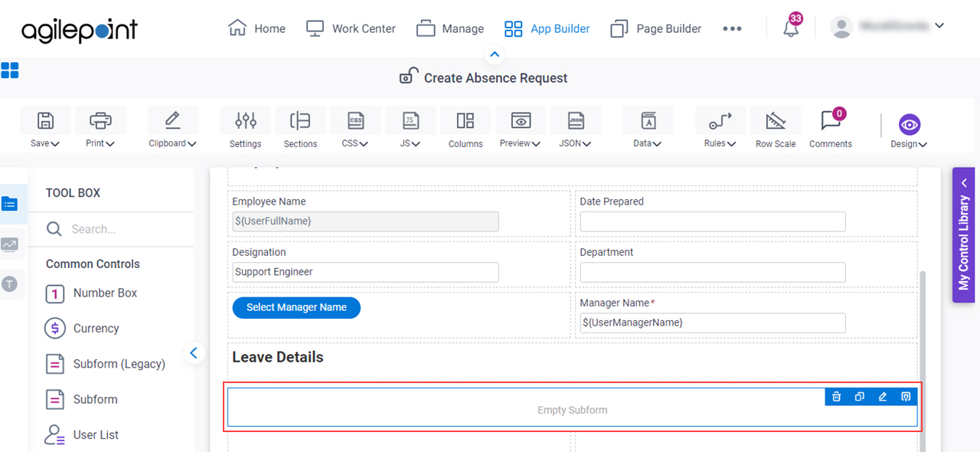Expand the Rules dropdown arrow
This screenshot has height=452, width=980.
(732, 144)
